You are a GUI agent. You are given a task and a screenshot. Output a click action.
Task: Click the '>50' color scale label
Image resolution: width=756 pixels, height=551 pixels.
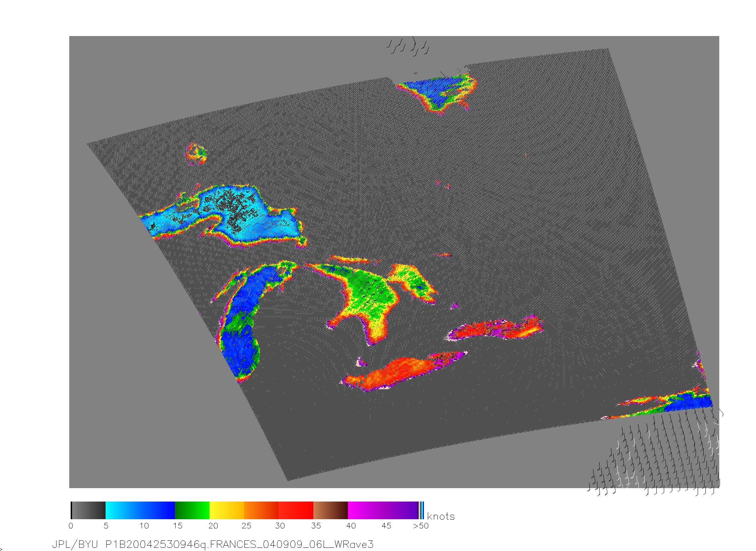click(x=421, y=526)
